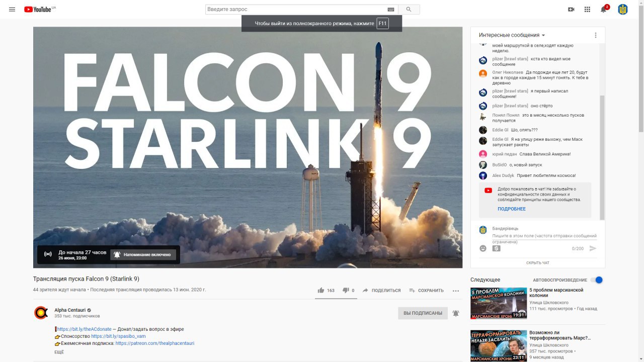
Task: Open Alpha Centauri channel name
Action: [x=70, y=310]
